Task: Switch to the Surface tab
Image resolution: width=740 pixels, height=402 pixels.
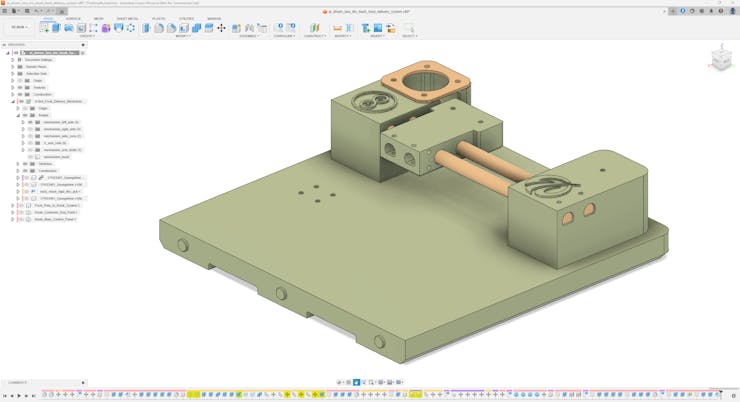Action: (73, 18)
